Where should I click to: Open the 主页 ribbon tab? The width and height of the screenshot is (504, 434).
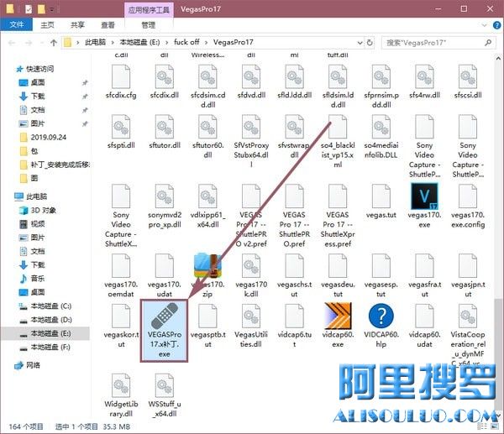[x=47, y=24]
